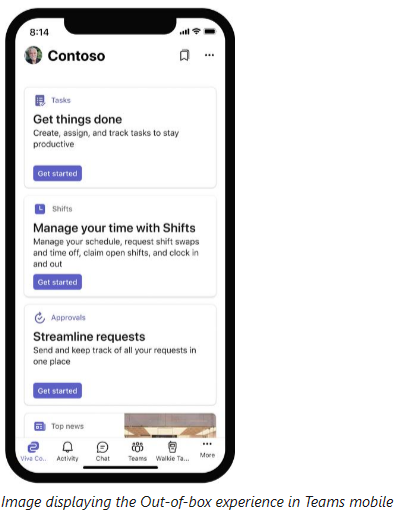Viewport: 396px width, 512px height.
Task: Click Get started on Approvals card
Action: pyautogui.click(x=57, y=391)
